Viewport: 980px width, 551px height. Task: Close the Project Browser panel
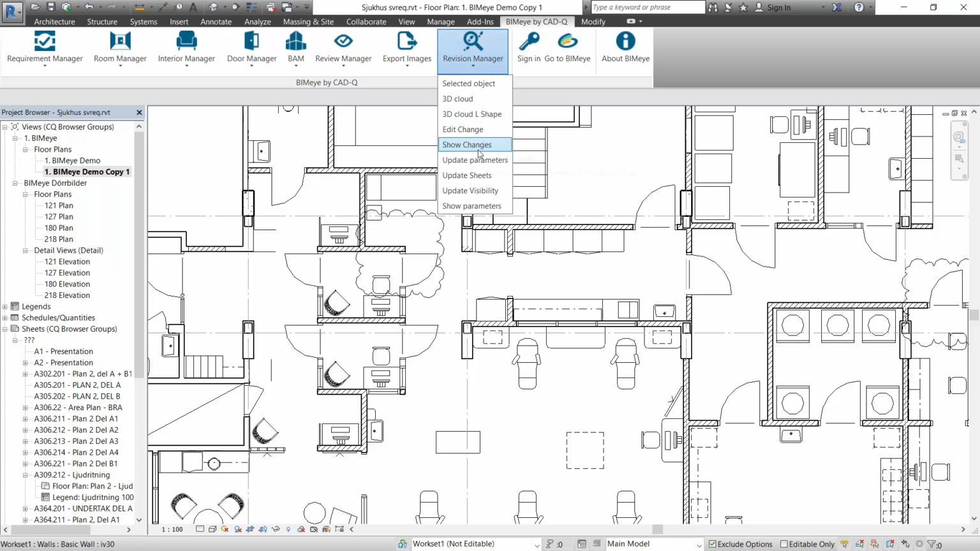(139, 112)
